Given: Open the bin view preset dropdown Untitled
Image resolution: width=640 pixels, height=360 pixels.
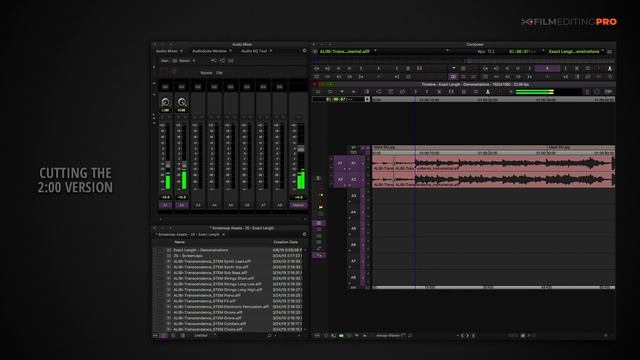Looking at the screenshot, I should point(204,336).
